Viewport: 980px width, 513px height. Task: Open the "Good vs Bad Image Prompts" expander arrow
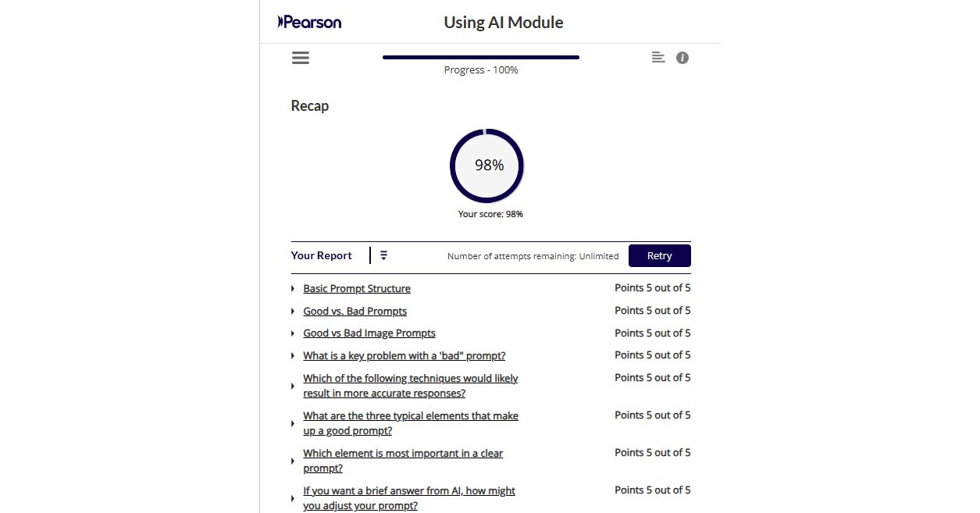click(294, 333)
